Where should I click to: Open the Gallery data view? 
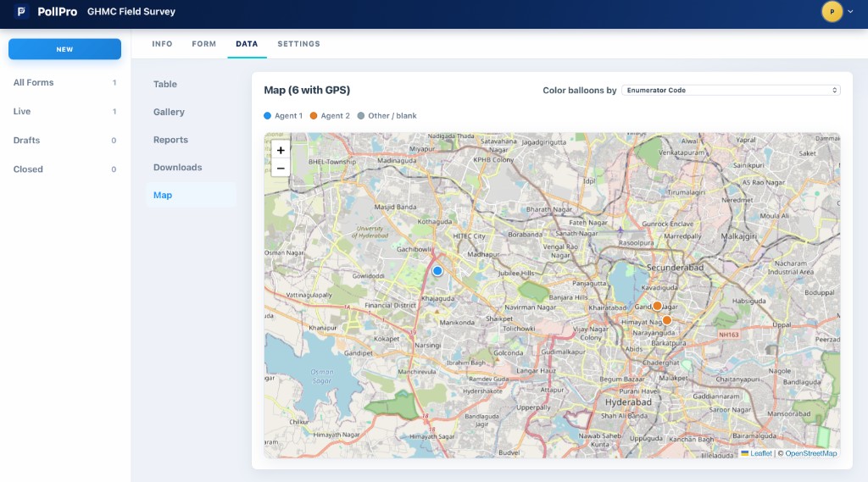tap(191, 112)
